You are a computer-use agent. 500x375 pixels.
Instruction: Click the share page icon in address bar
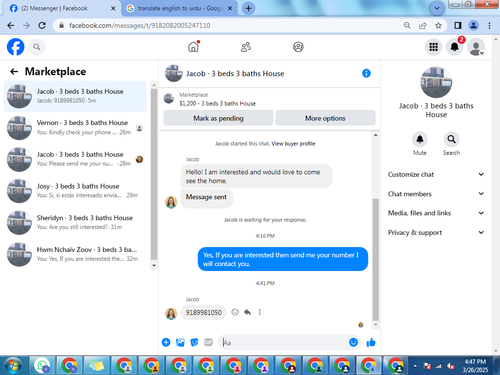click(423, 25)
